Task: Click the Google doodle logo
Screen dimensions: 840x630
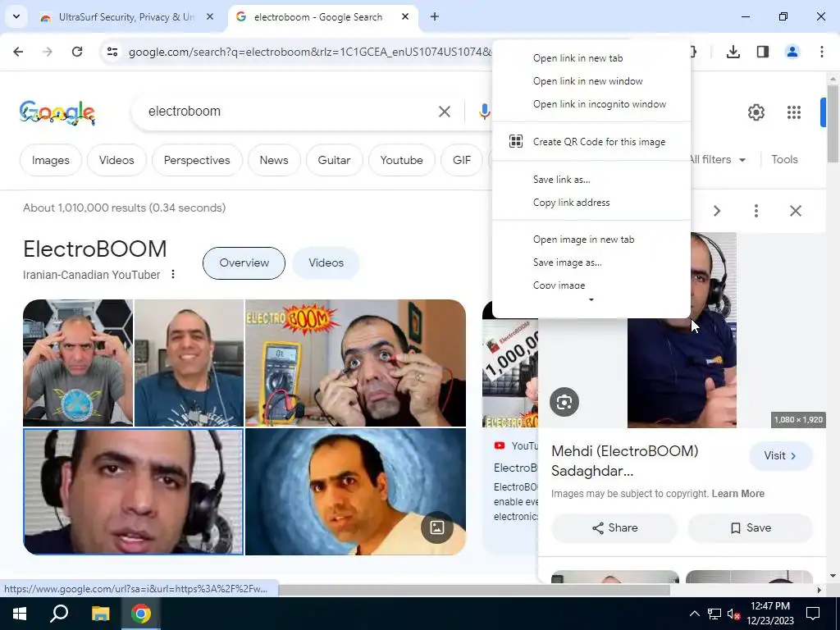Action: pyautogui.click(x=57, y=112)
